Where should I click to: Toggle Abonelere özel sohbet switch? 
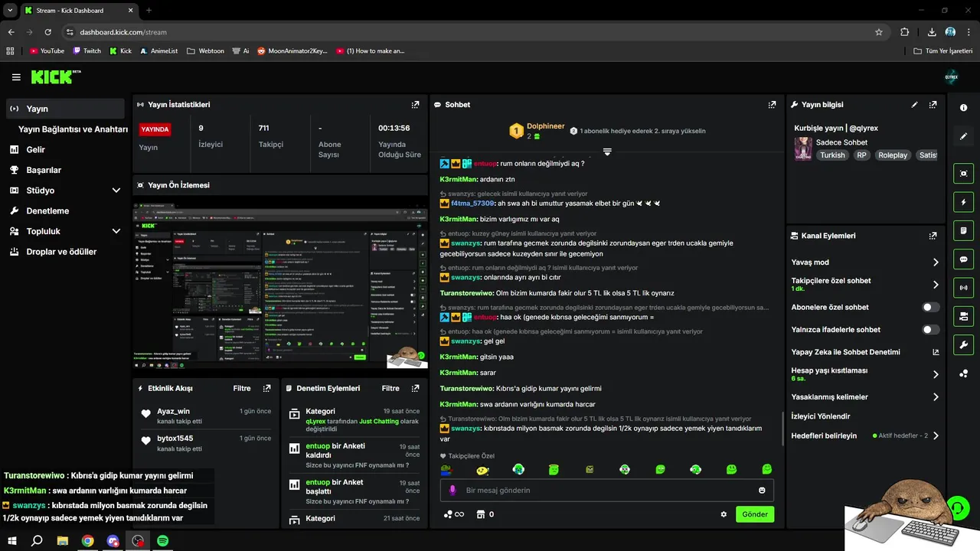[931, 307]
